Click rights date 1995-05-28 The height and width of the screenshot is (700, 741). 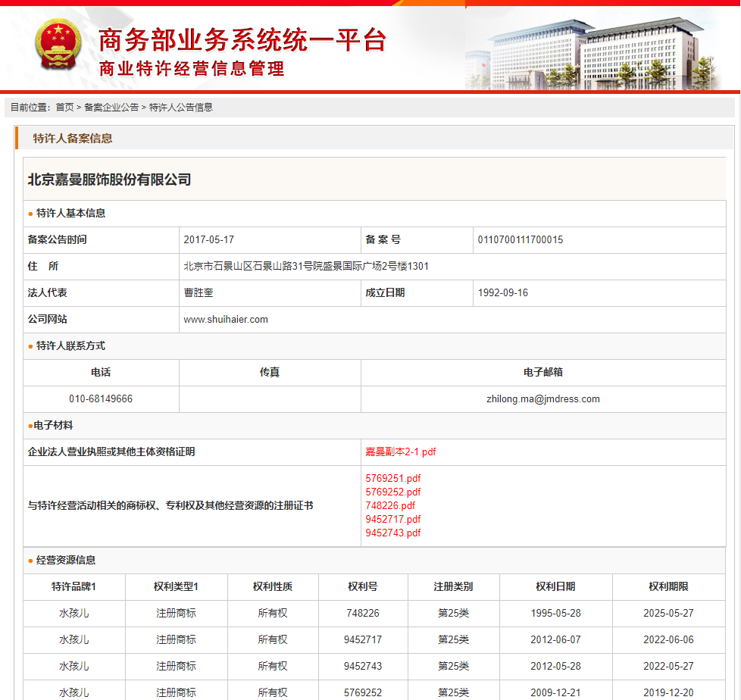556,613
